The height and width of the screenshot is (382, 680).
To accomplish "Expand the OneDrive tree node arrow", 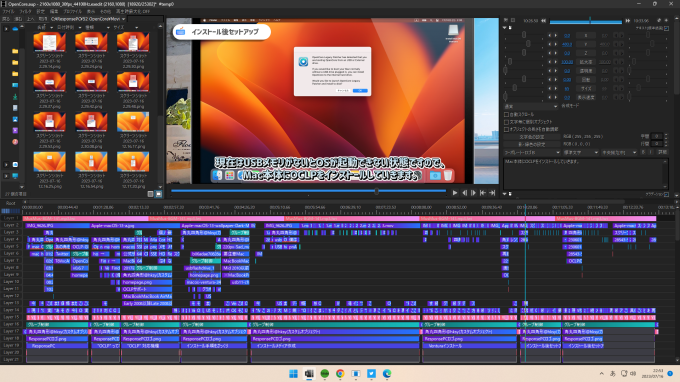I will point(6,29).
